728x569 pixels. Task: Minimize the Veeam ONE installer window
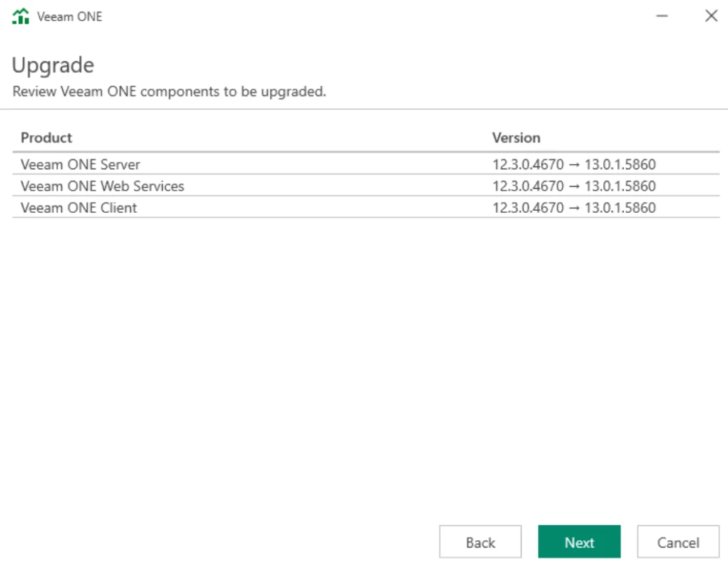[x=662, y=16]
